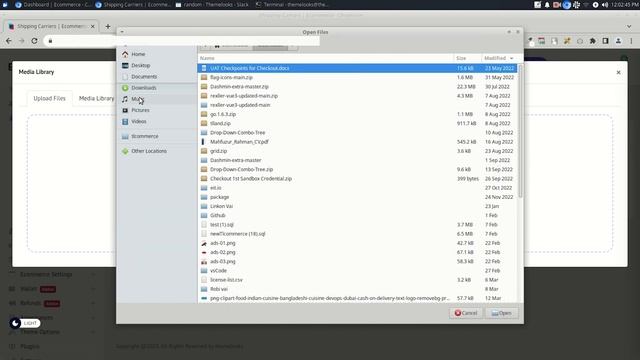The height and width of the screenshot is (360, 640).
Task: Select Checkout 1st Sandbox Credential.zip
Action: coord(357,179)
